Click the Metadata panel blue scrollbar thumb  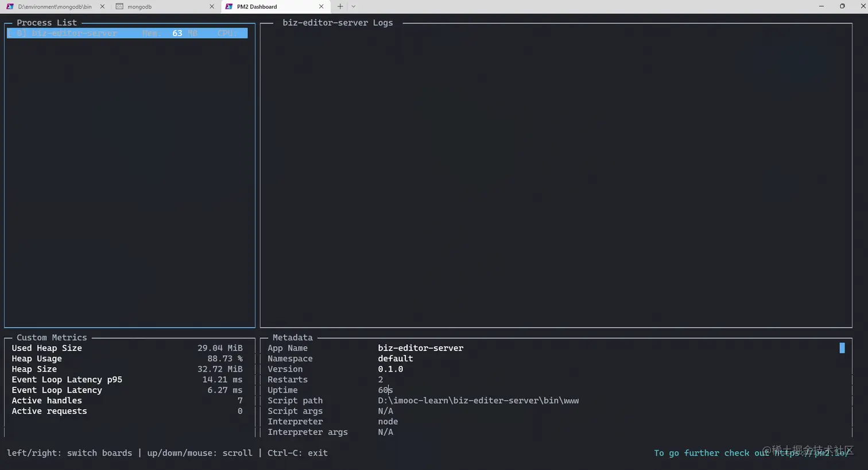coord(842,348)
